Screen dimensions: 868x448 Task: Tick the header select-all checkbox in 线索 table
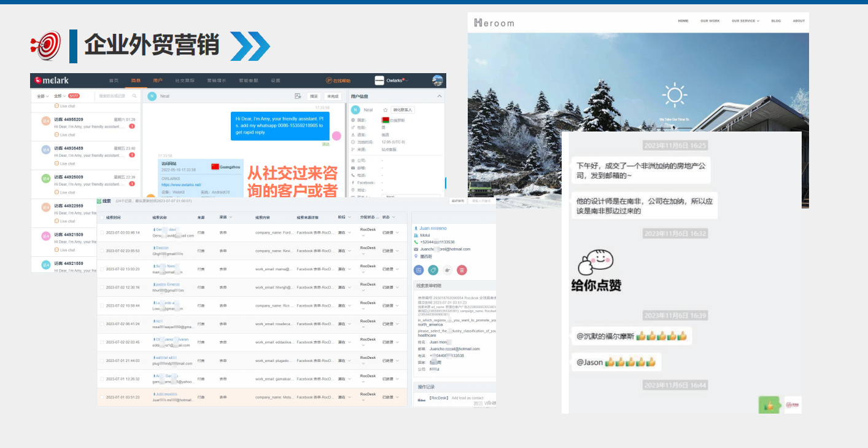[102, 218]
